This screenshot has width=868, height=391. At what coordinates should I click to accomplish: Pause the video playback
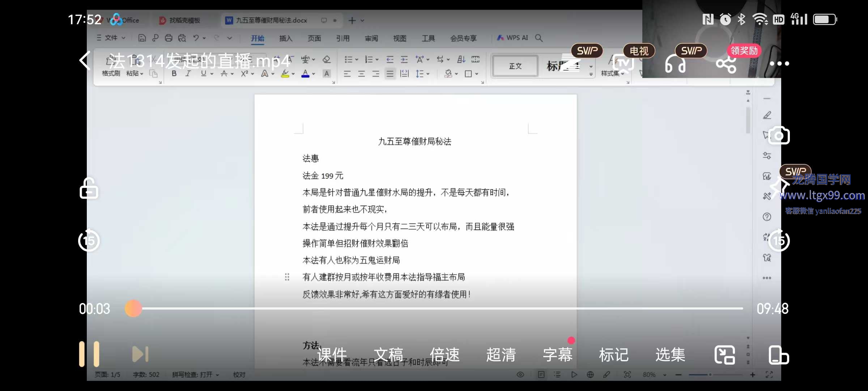[89, 354]
